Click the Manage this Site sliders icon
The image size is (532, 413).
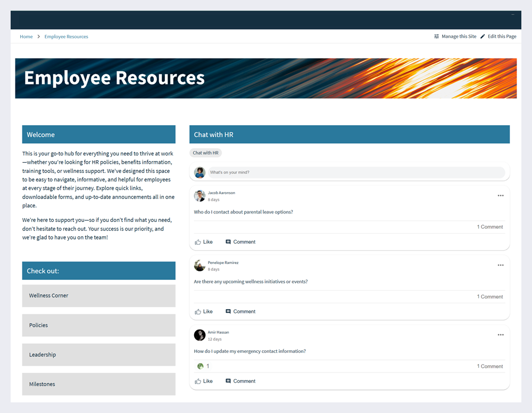point(437,37)
